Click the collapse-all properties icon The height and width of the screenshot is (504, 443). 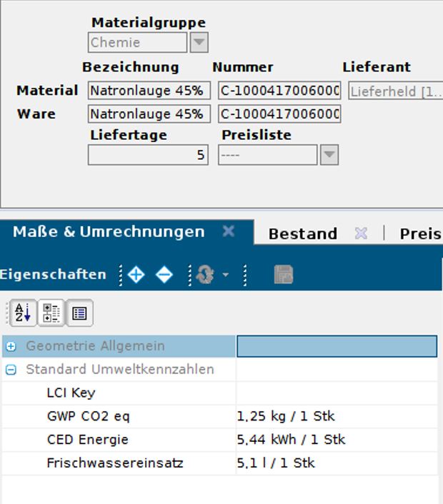click(164, 275)
